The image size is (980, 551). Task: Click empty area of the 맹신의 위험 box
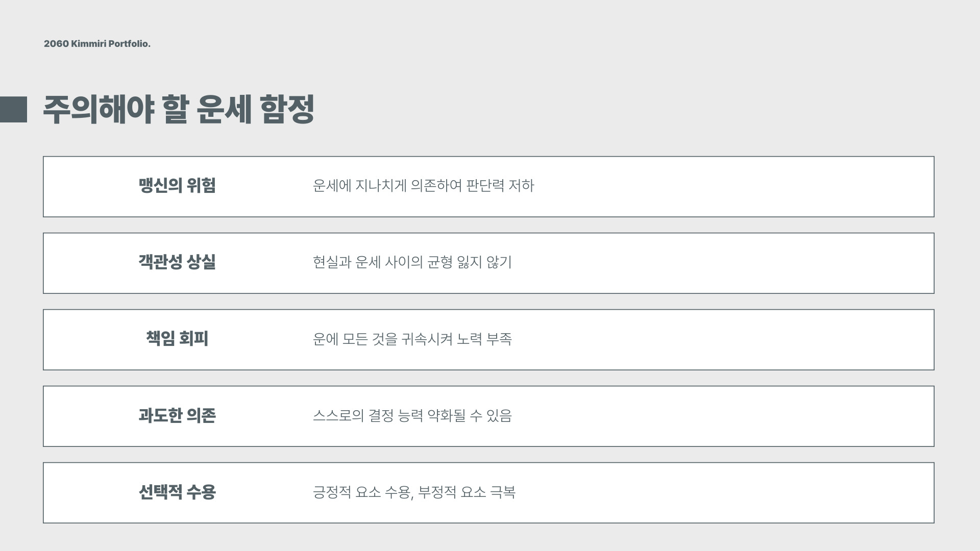coord(730,187)
